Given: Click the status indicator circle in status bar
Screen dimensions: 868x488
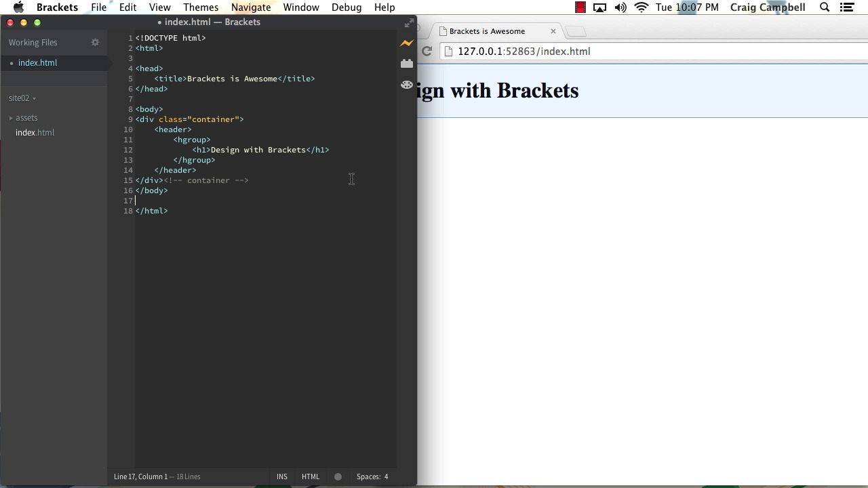Looking at the screenshot, I should (x=338, y=476).
